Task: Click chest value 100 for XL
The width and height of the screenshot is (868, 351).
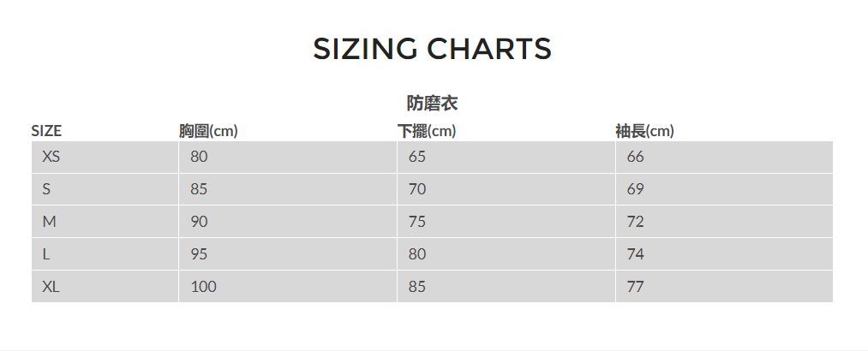Action: pos(204,287)
